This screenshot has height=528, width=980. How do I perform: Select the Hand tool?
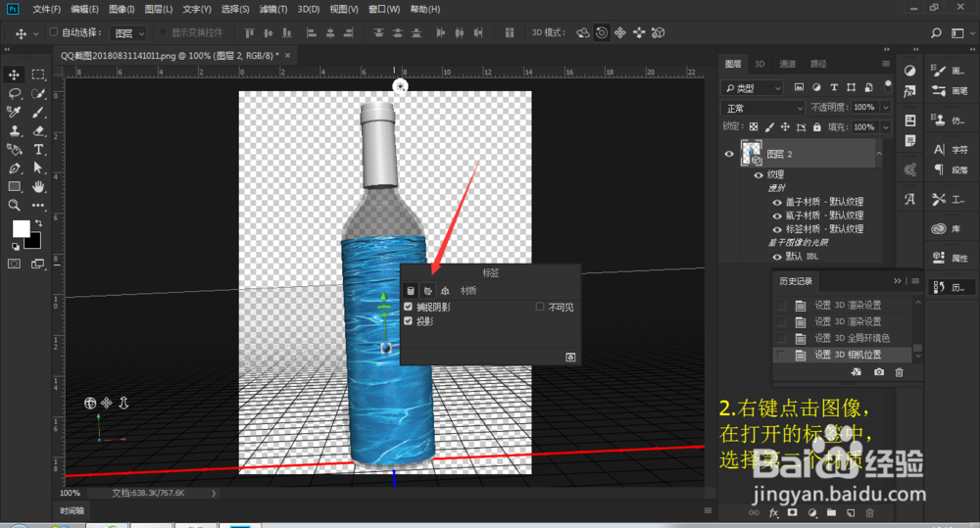pos(38,186)
